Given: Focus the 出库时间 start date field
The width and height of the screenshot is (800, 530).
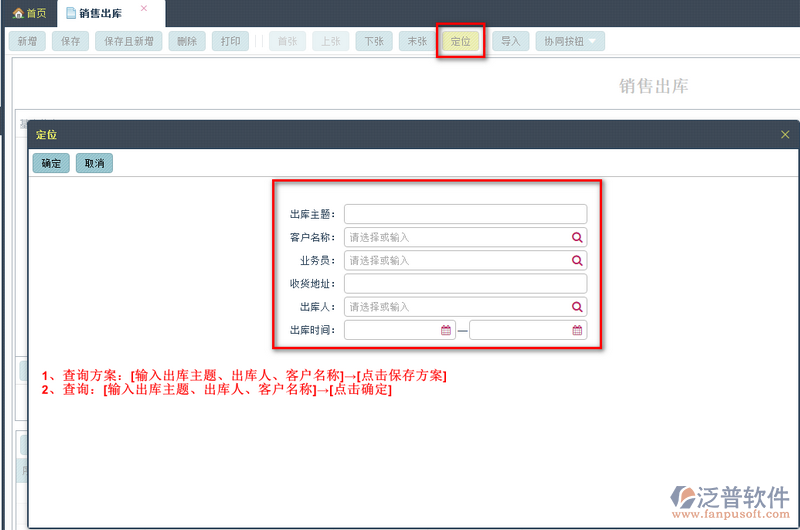Looking at the screenshot, I should [x=399, y=330].
